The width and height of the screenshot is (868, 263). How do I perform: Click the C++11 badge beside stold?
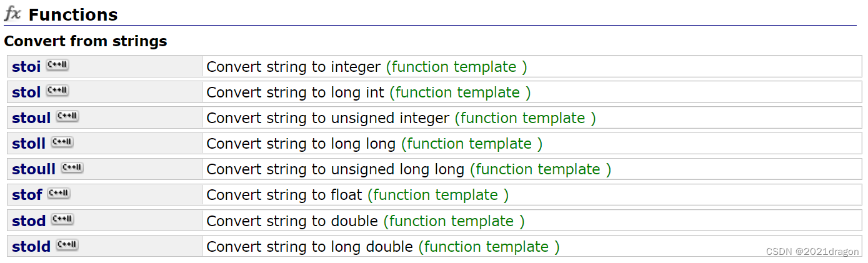click(67, 245)
